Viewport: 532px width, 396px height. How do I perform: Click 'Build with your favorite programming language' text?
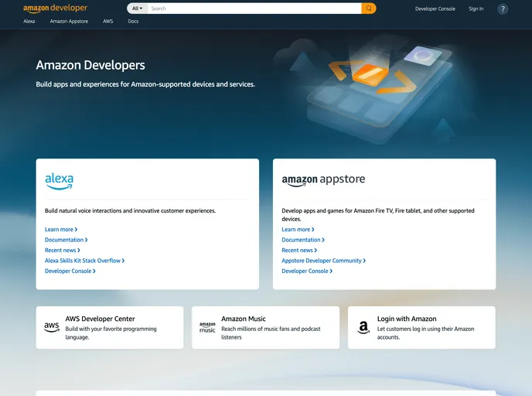tap(111, 333)
